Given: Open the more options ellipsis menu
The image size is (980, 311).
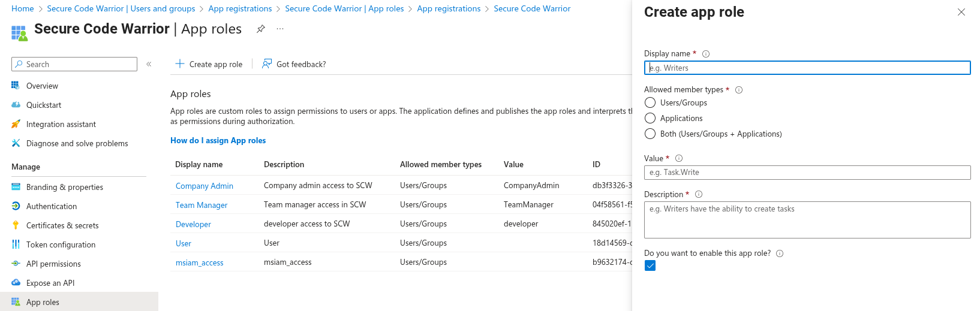Looking at the screenshot, I should pyautogui.click(x=280, y=29).
